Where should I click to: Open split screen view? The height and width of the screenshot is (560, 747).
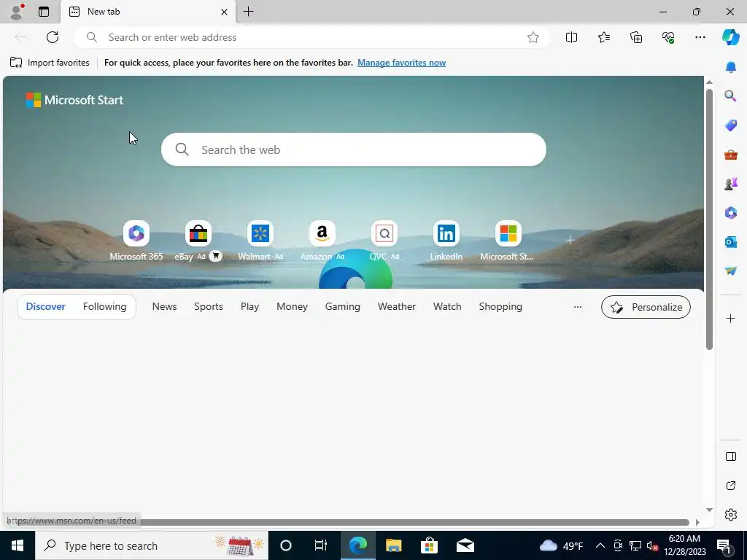tap(571, 37)
